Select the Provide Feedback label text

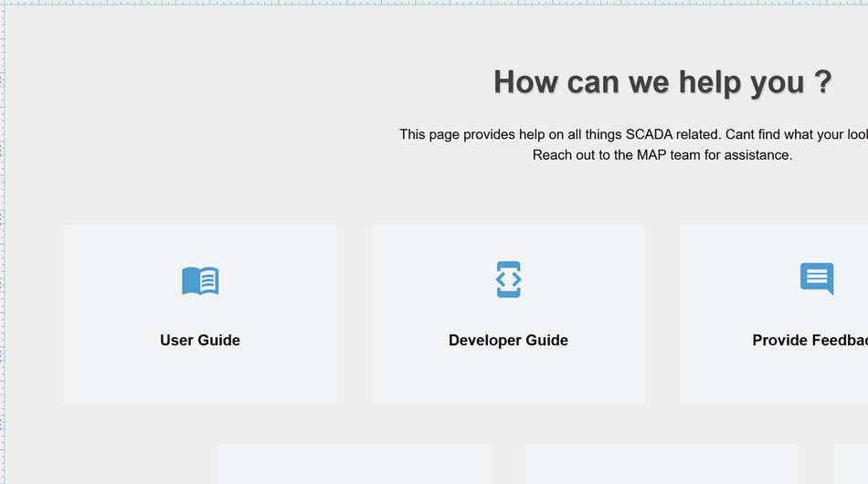(810, 341)
